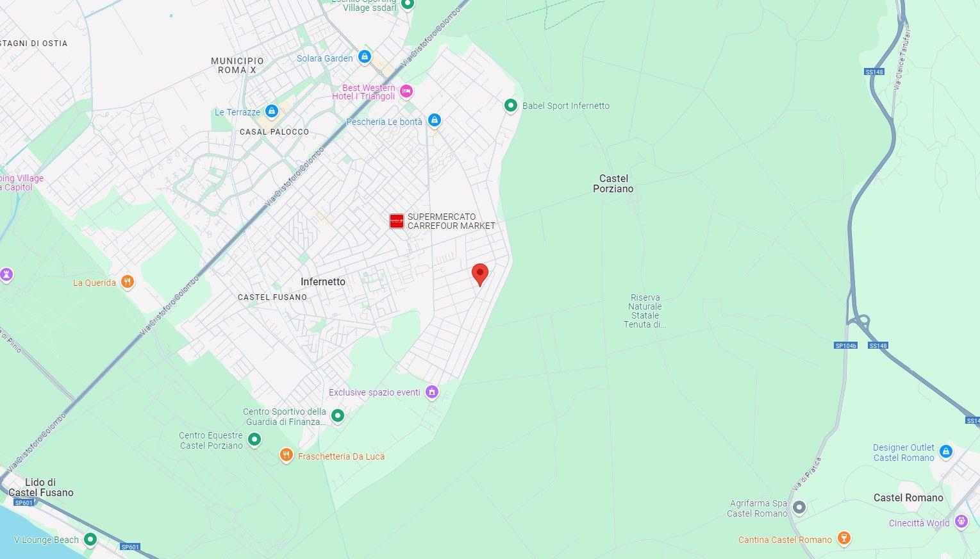
Task: Click the Best Western Hotel I Triangoli icon
Action: (x=406, y=92)
